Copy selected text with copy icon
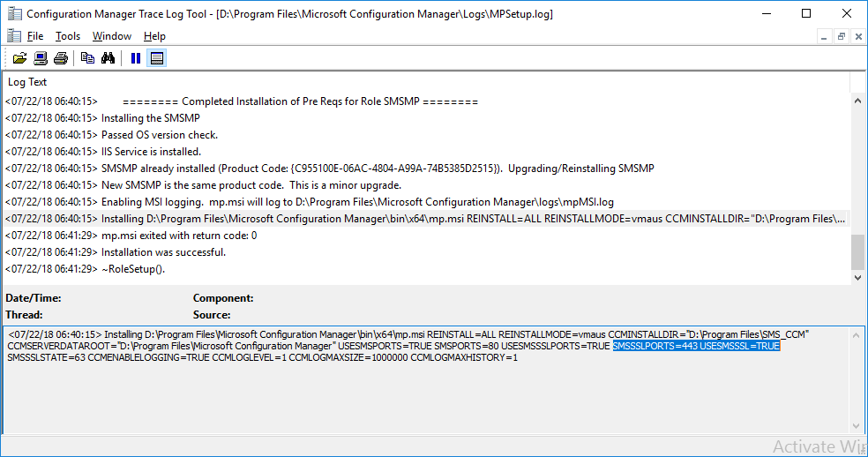Viewport: 868px width, 457px height. coord(87,58)
